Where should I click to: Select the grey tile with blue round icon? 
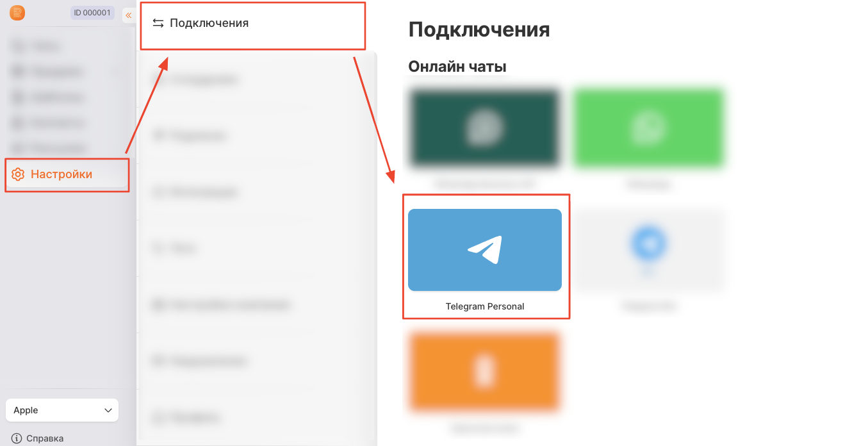click(649, 250)
